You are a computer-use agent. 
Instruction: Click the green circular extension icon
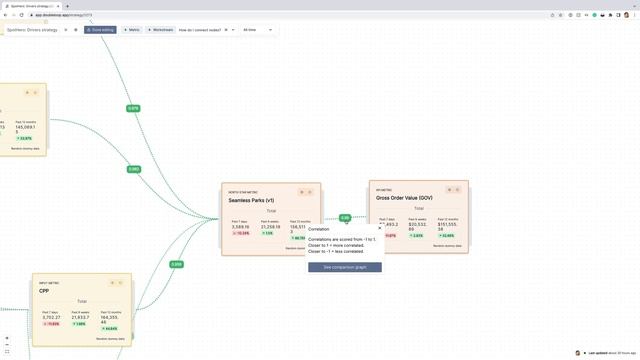(x=595, y=15)
